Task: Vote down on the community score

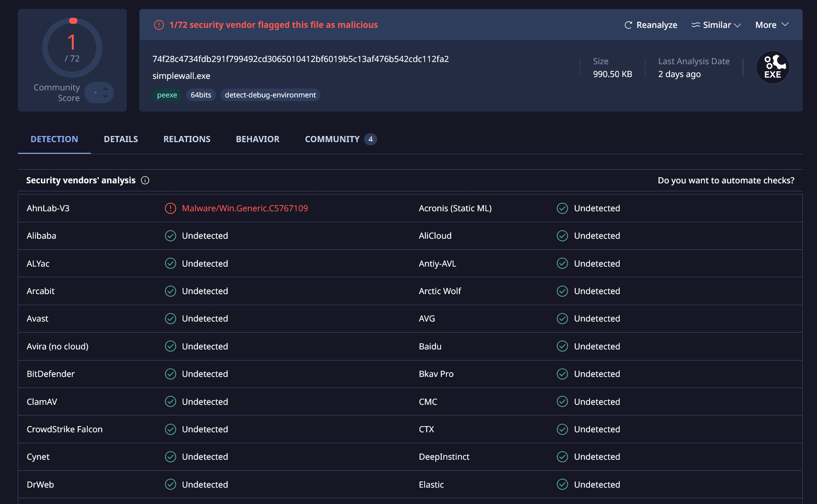Action: click(x=106, y=97)
